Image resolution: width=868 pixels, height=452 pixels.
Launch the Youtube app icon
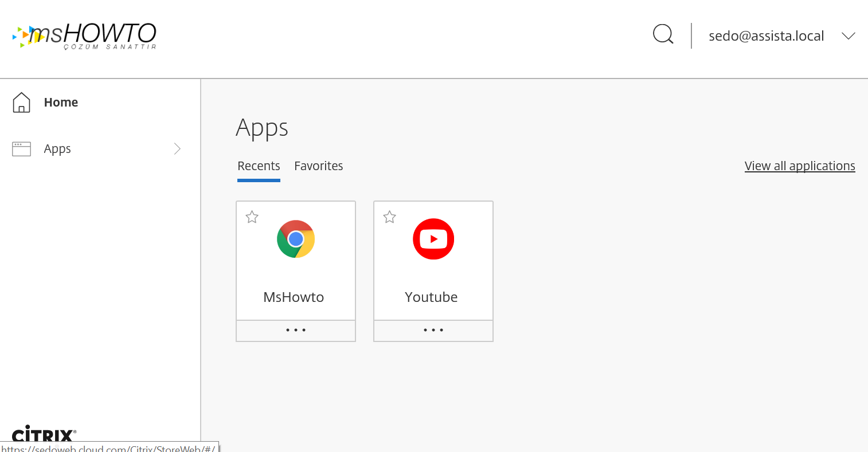(433, 239)
